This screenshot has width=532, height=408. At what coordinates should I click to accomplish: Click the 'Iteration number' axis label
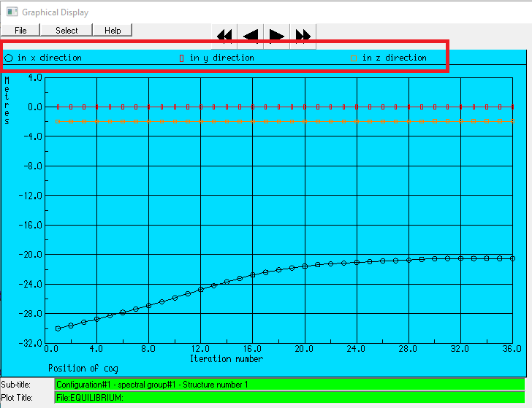(227, 358)
